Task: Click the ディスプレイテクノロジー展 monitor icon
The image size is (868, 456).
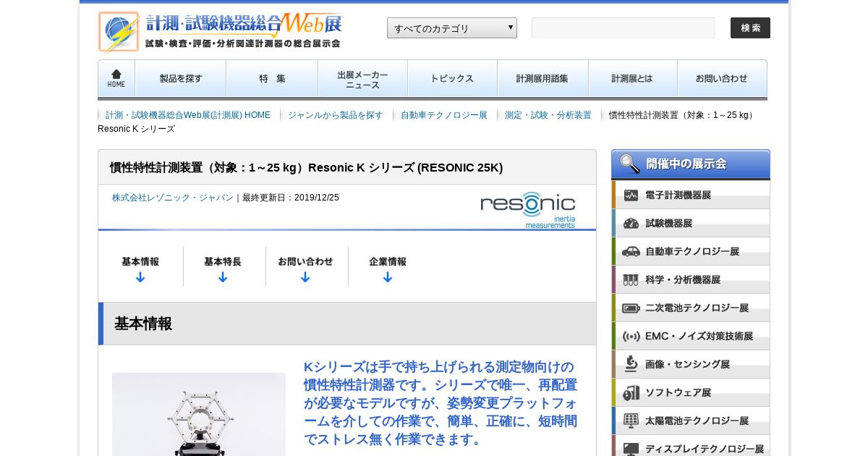Action: tap(631, 449)
